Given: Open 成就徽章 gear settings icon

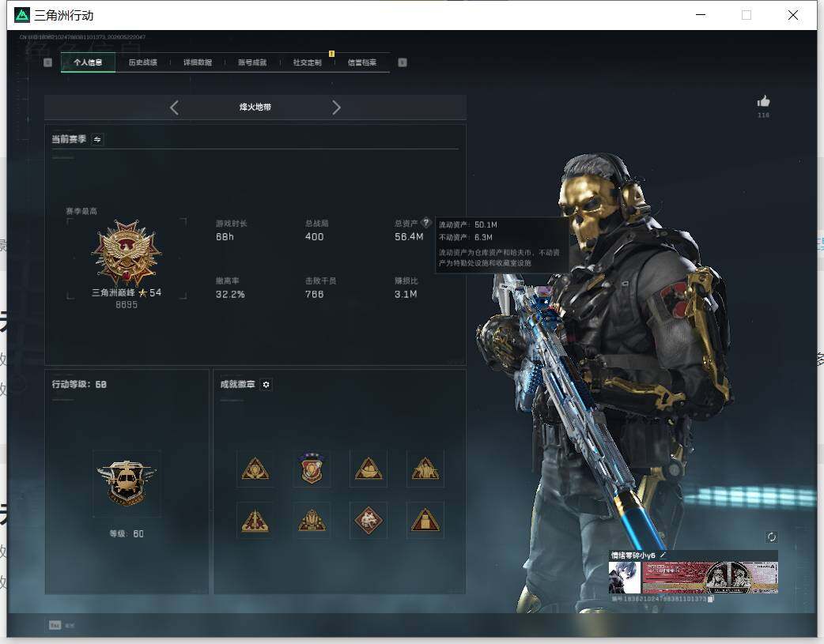Looking at the screenshot, I should click(x=266, y=385).
